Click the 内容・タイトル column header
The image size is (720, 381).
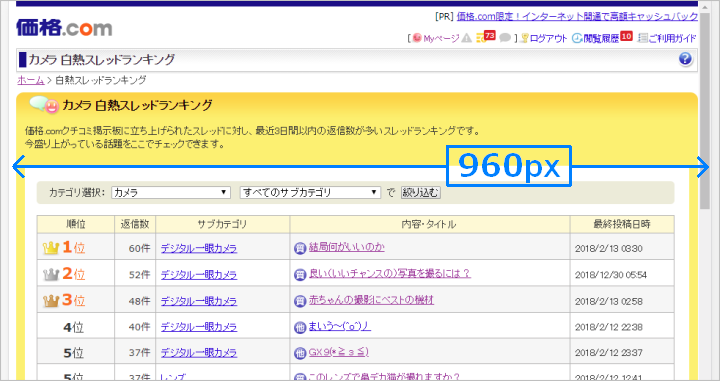coord(430,224)
